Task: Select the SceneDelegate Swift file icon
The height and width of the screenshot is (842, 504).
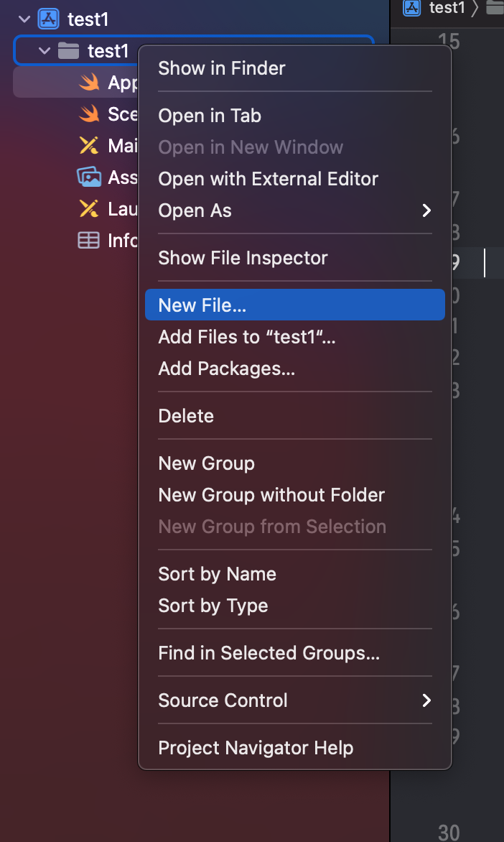Action: coord(88,114)
